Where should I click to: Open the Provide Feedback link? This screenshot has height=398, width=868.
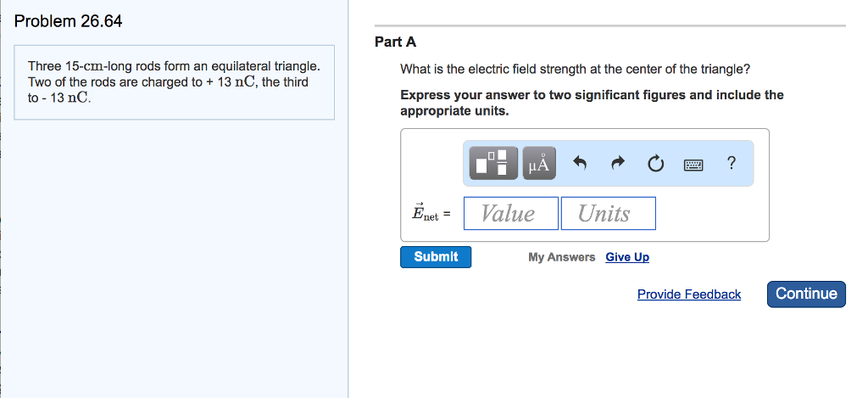pos(688,294)
